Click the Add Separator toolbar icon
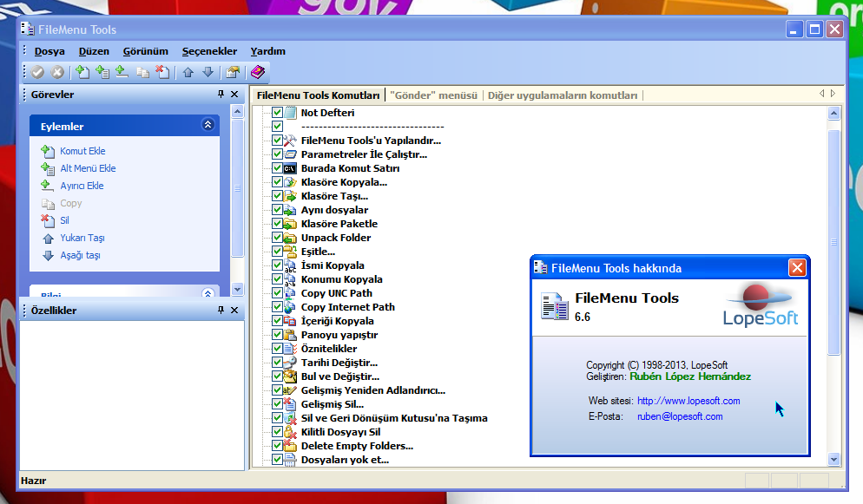863x504 pixels. pyautogui.click(x=122, y=72)
